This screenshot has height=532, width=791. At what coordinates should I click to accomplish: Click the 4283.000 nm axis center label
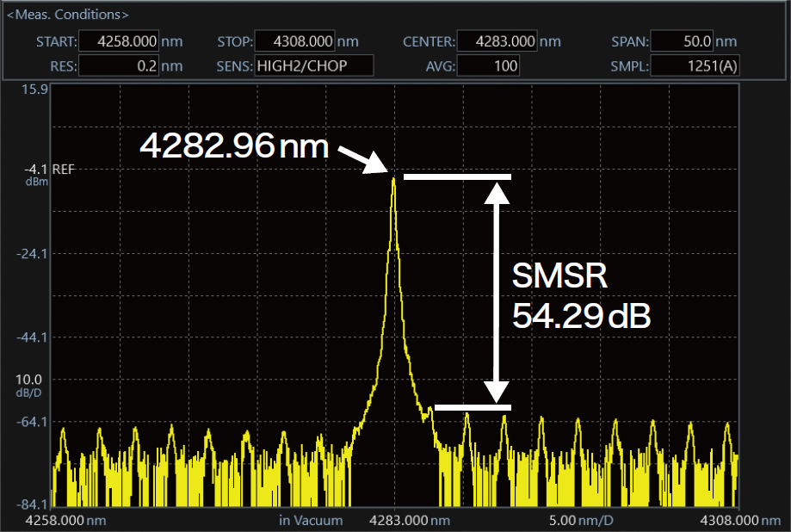410,521
